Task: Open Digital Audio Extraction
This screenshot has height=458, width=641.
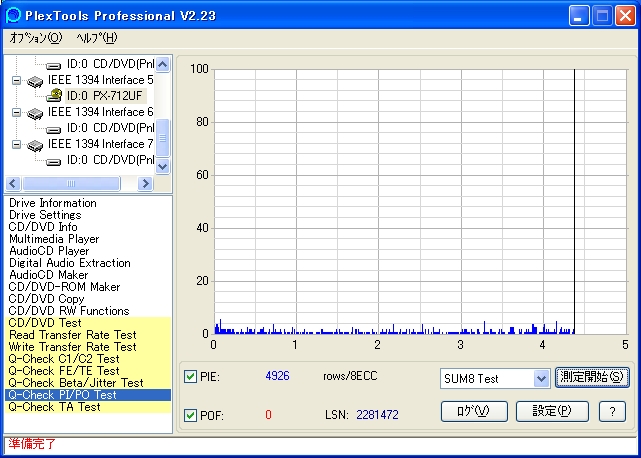Action: click(x=69, y=263)
